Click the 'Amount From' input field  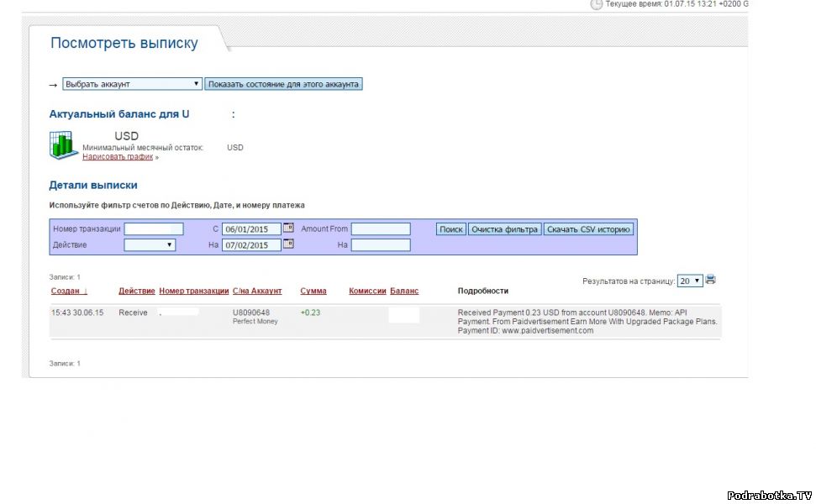coord(381,229)
